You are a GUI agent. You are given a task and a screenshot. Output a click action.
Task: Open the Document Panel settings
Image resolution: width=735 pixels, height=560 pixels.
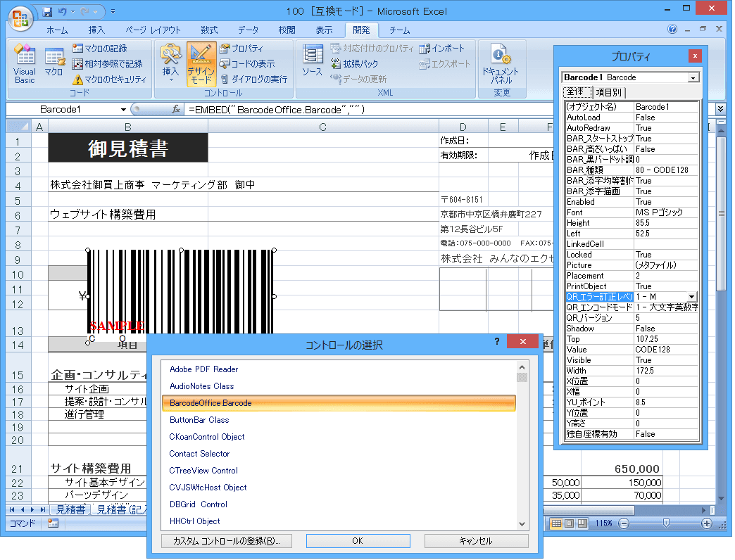501,64
